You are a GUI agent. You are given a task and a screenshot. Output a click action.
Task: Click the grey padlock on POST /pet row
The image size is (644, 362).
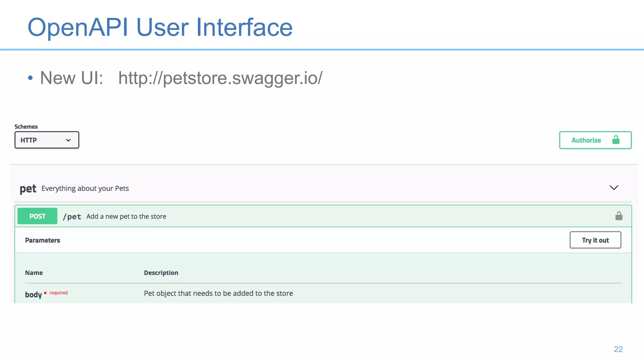[x=619, y=216]
